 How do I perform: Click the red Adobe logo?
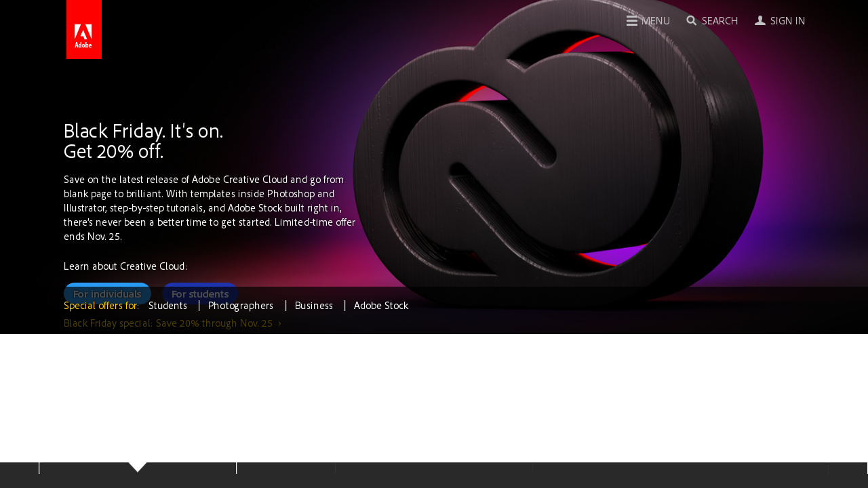84,29
